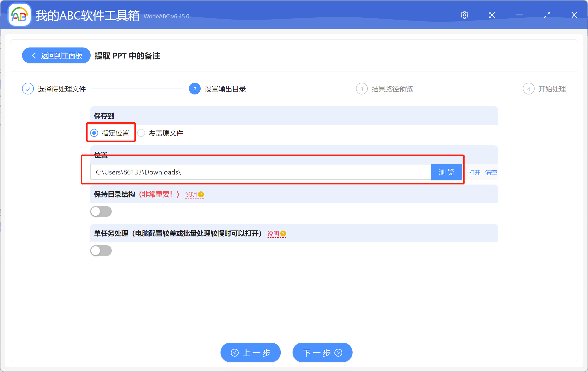Enable the 保持目录结构 toggle switch
Image resolution: width=588 pixels, height=372 pixels.
[101, 211]
